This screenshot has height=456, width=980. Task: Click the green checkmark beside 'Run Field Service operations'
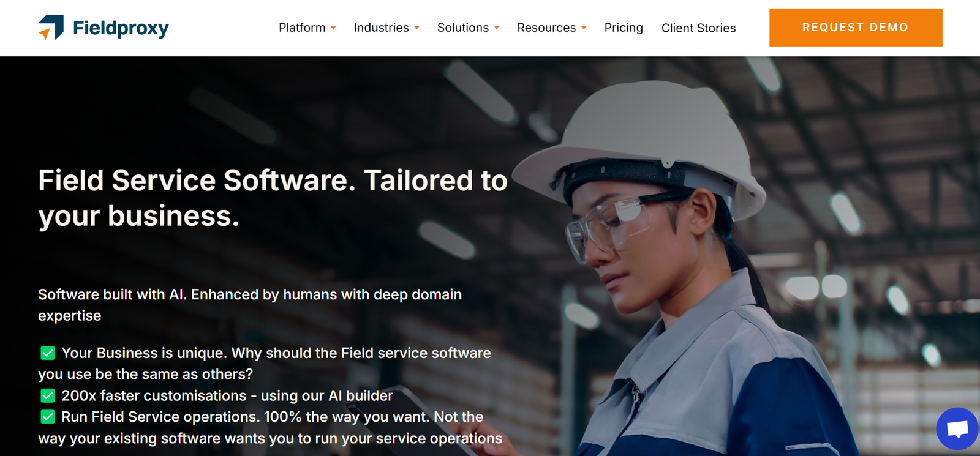(x=48, y=417)
